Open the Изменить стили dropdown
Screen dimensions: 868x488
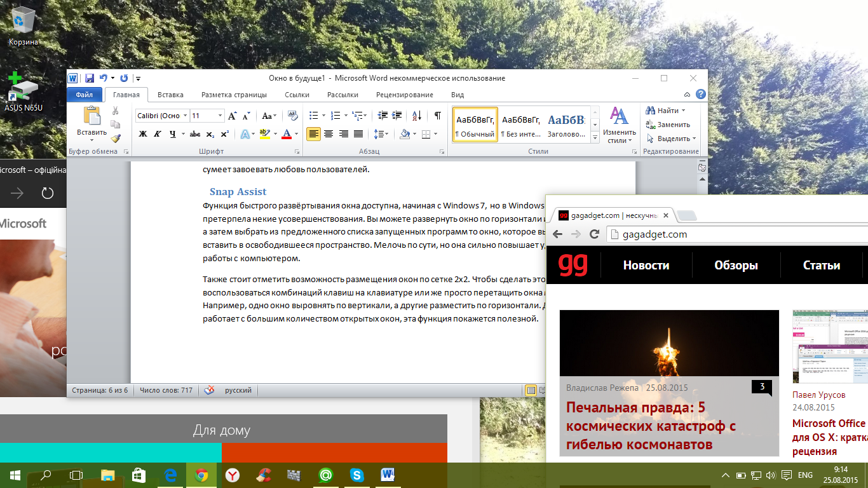point(619,125)
